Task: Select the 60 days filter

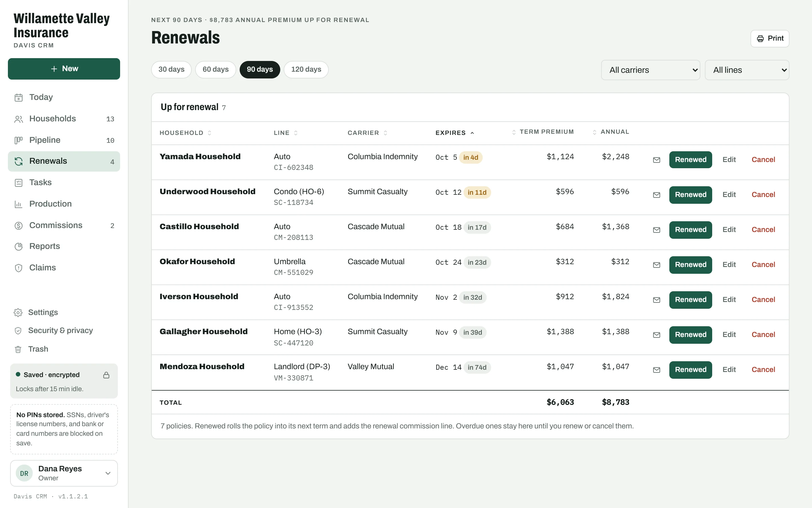Action: [x=215, y=69]
